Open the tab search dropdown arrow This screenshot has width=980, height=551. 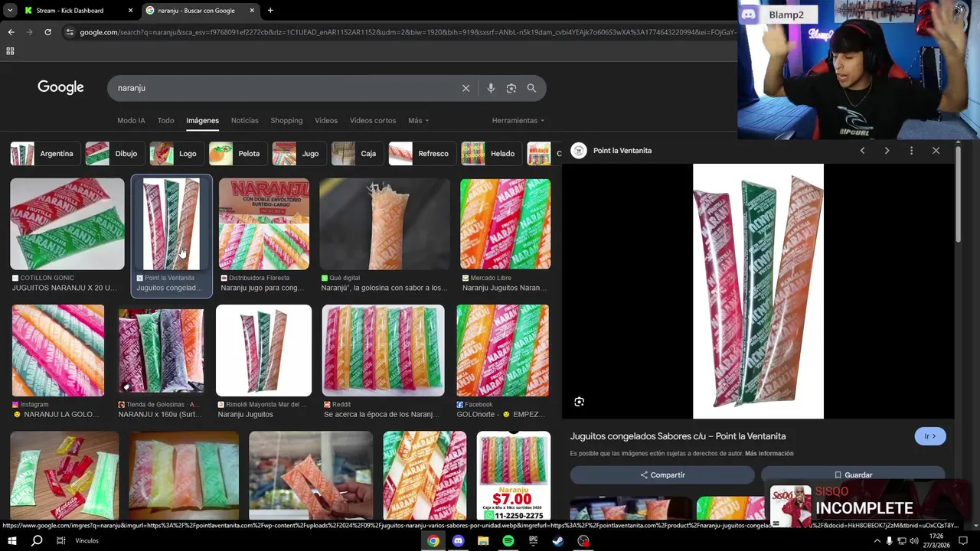10,11
